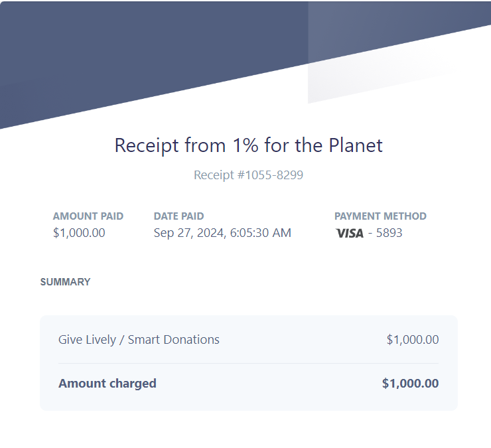491x448 pixels.
Task: Click the Sep 27, 2024 date value
Action: coord(189,233)
